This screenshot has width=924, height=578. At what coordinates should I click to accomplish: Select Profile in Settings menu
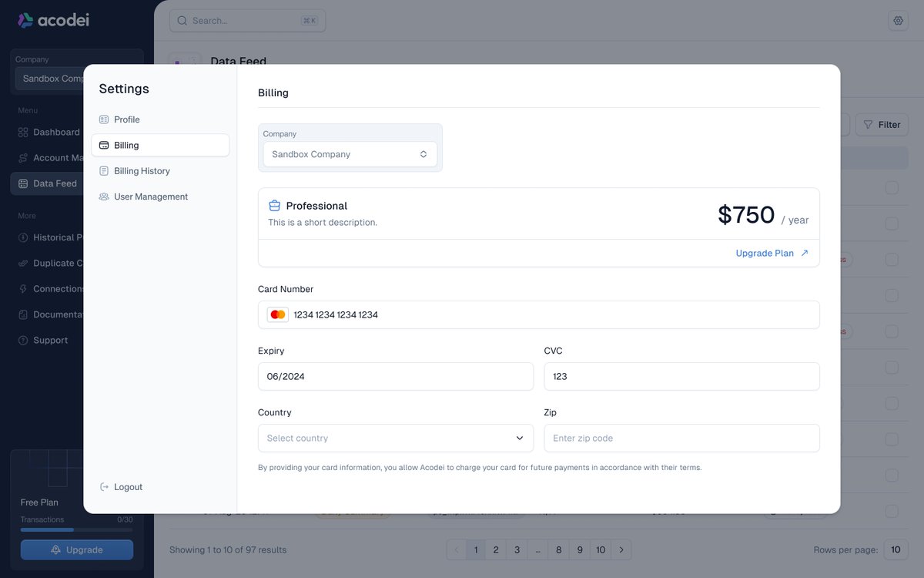click(x=160, y=119)
